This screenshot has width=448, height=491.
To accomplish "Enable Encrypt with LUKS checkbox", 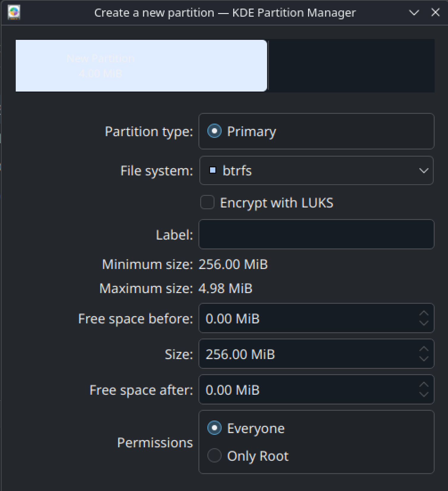I will pos(207,202).
